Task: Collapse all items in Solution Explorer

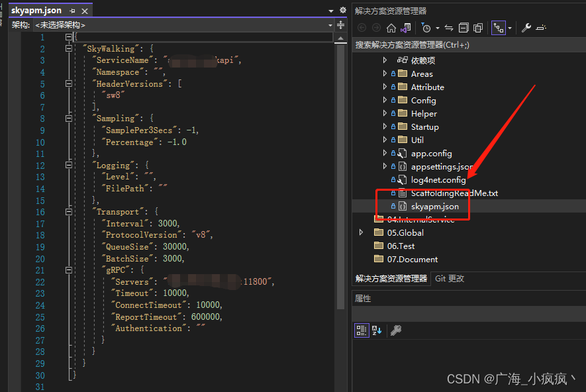Action: (464, 28)
